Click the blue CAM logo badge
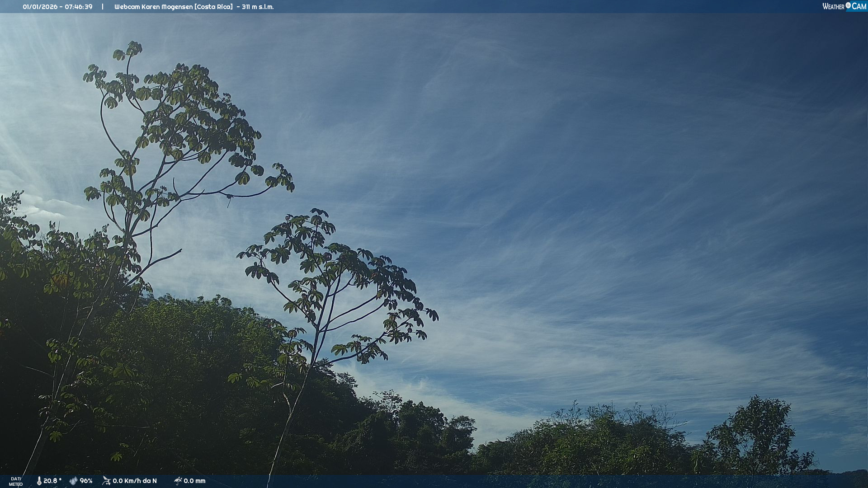Viewport: 868px width, 488px height. 859,6
